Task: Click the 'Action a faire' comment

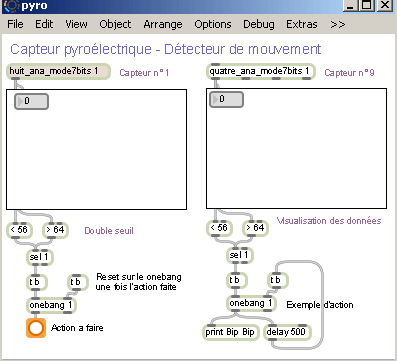Action: click(77, 328)
